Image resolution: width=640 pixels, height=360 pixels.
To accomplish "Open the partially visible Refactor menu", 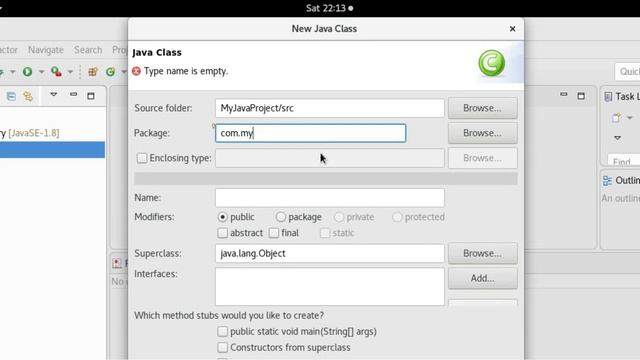I will (x=9, y=50).
